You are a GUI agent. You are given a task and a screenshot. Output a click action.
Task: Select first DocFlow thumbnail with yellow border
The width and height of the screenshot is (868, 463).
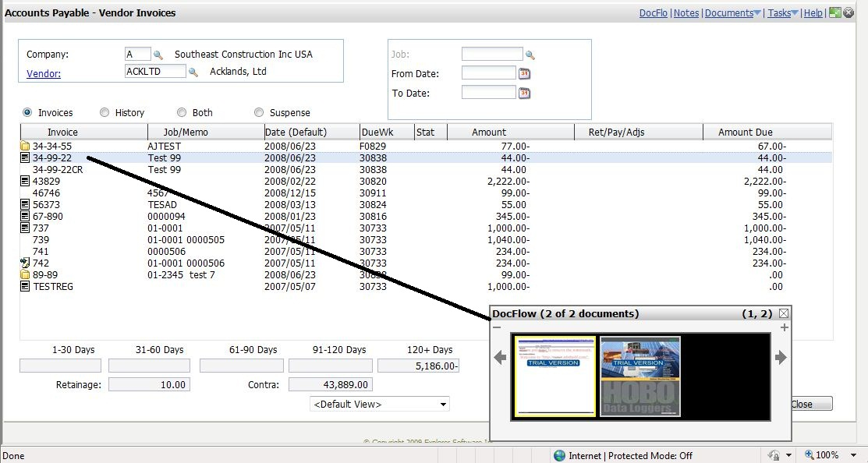(x=554, y=376)
